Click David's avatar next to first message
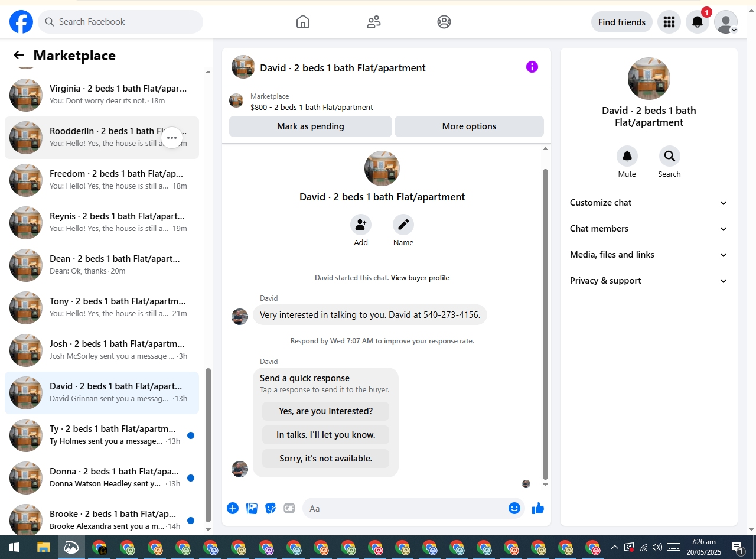The image size is (756, 559). 240,317
